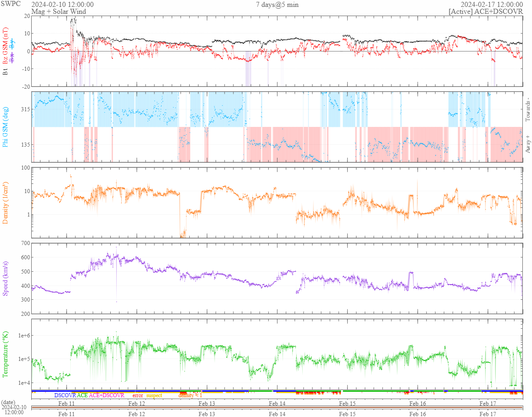Click the blue DSCOVR legend entry

coord(65,395)
